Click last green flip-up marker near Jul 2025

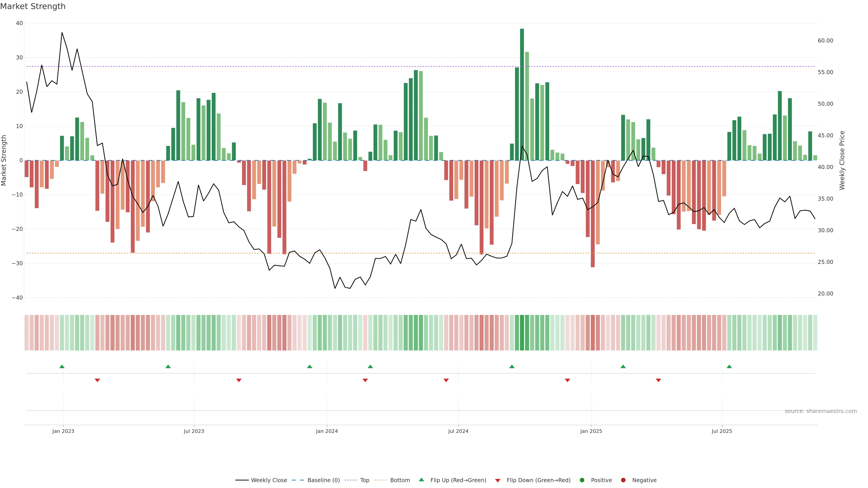click(x=729, y=366)
